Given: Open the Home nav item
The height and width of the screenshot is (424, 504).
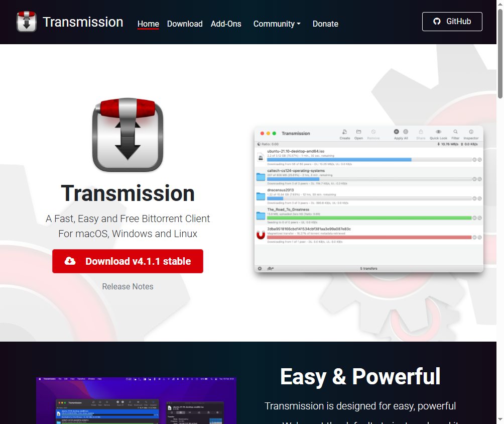Looking at the screenshot, I should [x=148, y=24].
